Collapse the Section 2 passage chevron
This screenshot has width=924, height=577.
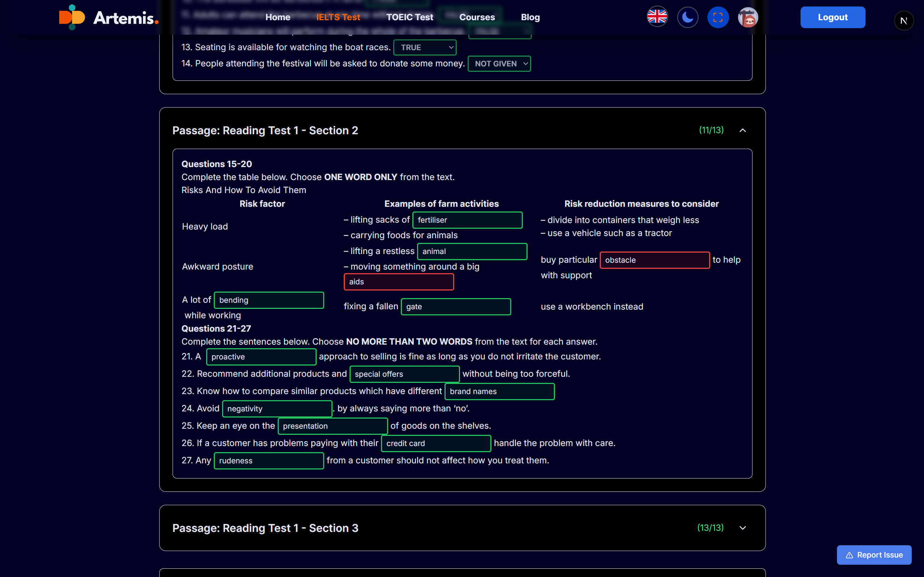click(743, 131)
